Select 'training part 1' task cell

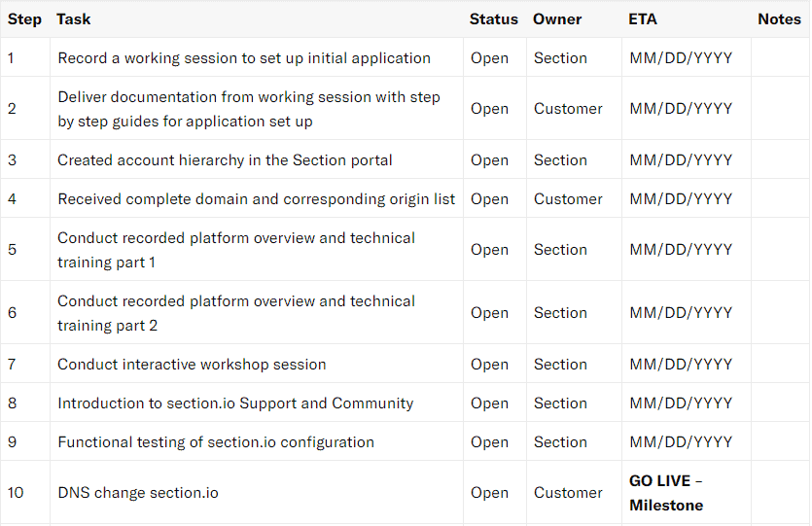tap(257, 250)
